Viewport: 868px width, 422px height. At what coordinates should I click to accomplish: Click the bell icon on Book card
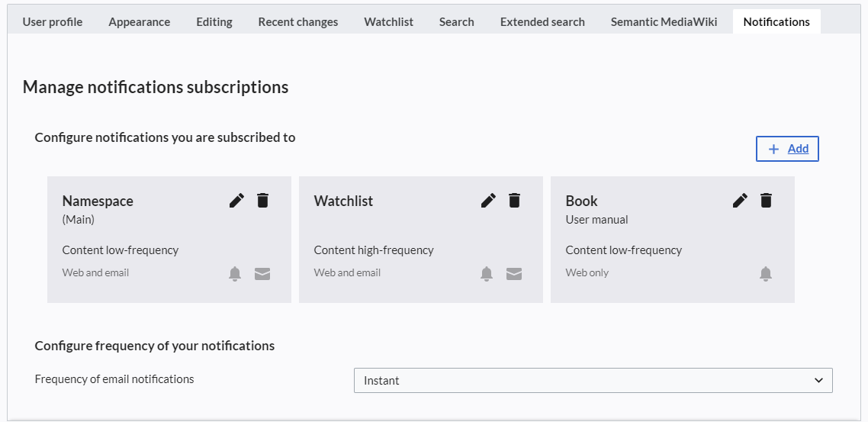click(x=766, y=274)
